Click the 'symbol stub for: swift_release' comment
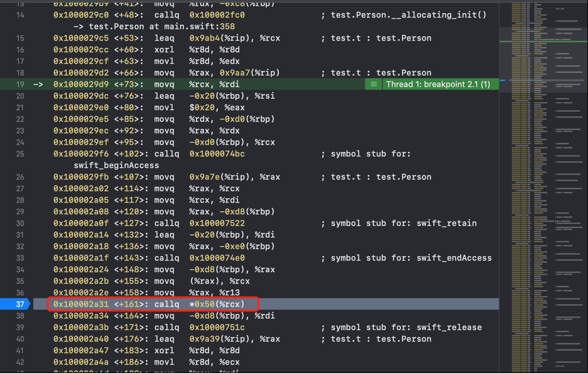This screenshot has width=588, height=373. [406, 327]
